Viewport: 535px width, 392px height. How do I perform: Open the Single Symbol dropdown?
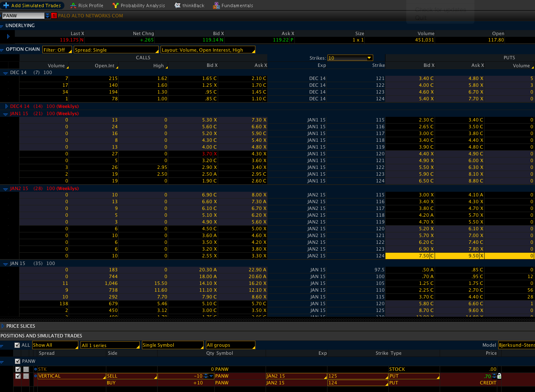(172, 345)
